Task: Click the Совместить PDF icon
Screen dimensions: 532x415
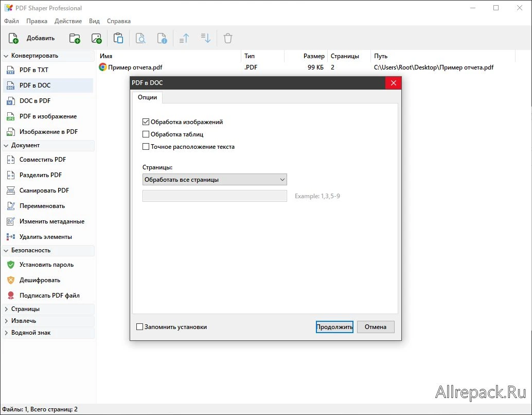Action: (x=11, y=160)
